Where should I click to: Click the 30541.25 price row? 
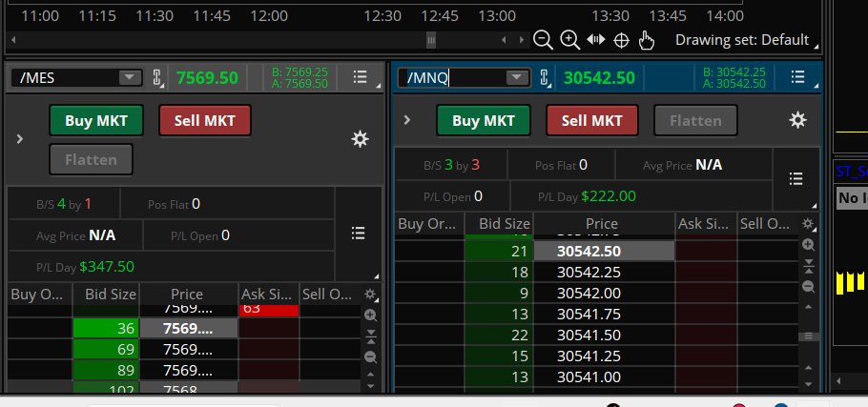pyautogui.click(x=604, y=356)
